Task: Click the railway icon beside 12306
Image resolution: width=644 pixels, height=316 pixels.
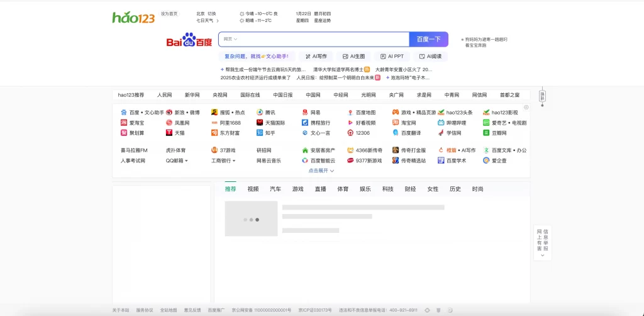Action: [350, 133]
